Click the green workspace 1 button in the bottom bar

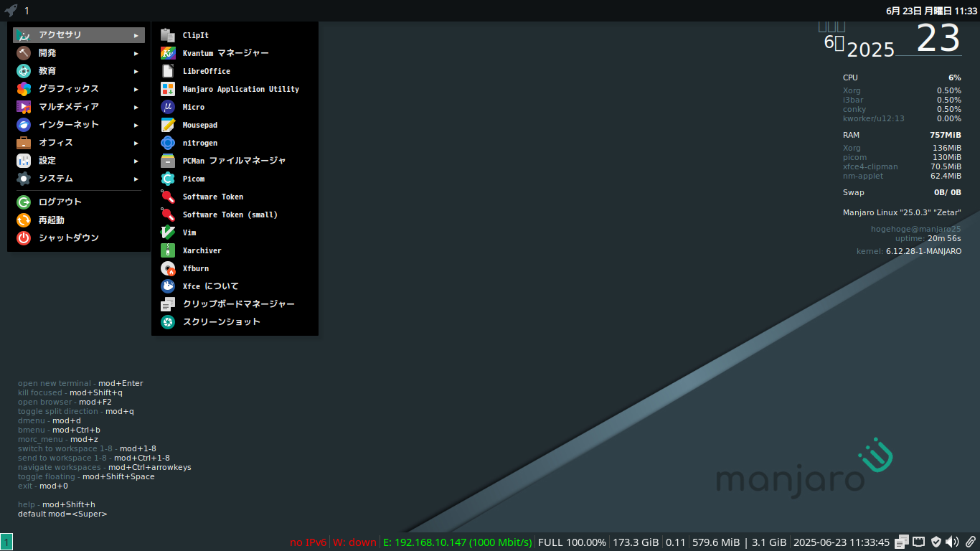[6, 542]
